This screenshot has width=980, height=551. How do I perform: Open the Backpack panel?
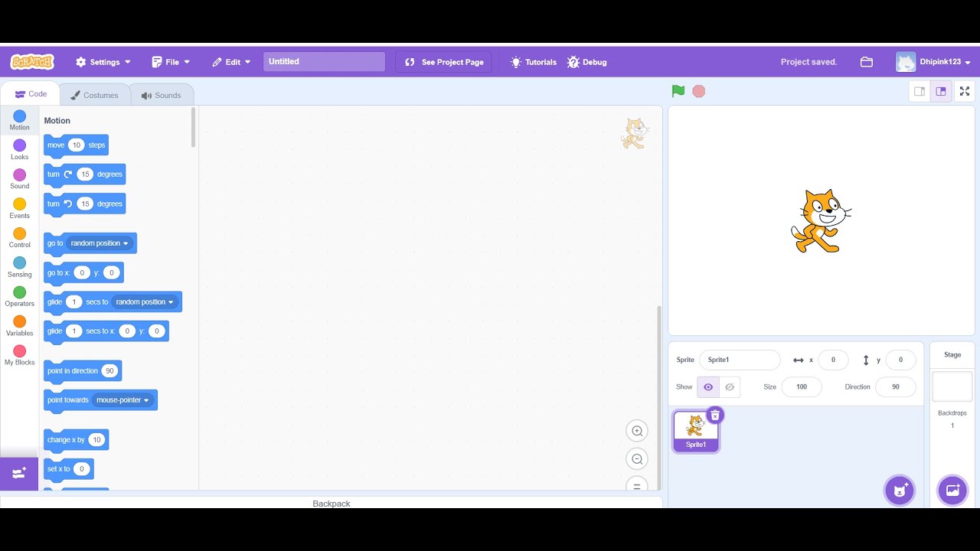click(x=332, y=503)
